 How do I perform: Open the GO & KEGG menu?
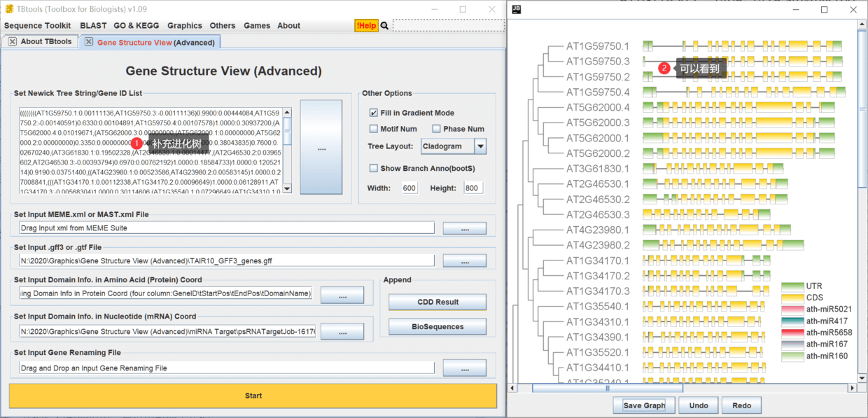[x=136, y=26]
